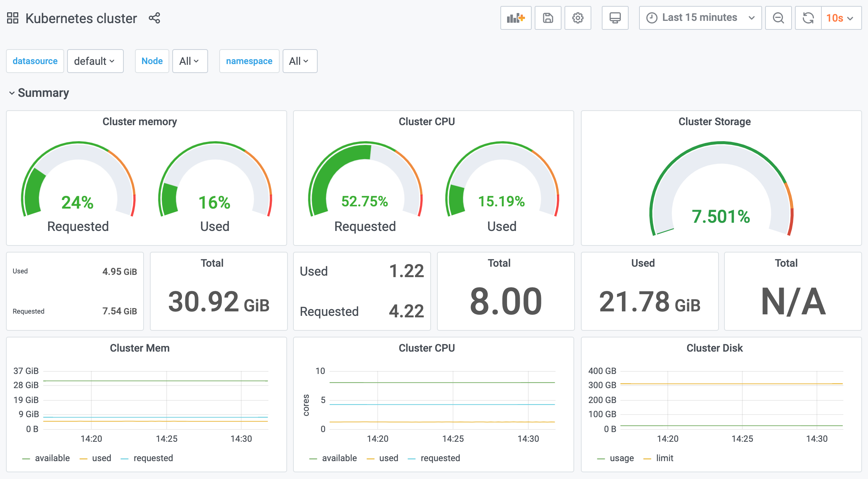Click the 7.54 GiB requested memory value
The image size is (868, 479).
120,311
